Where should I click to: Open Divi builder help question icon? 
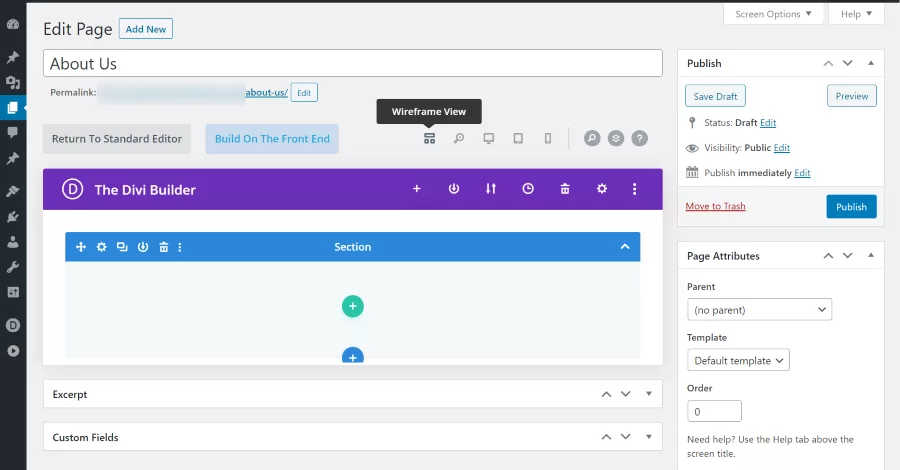(x=639, y=138)
